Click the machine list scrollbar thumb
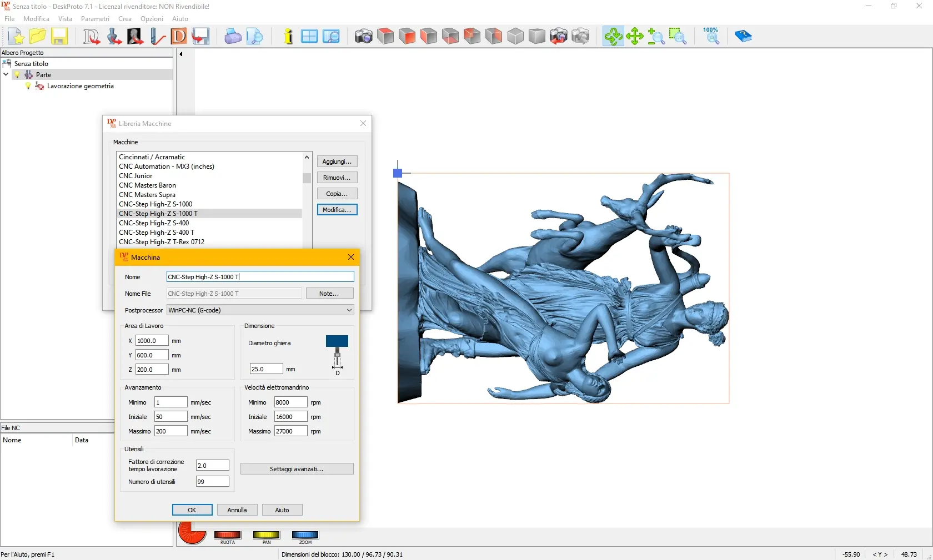The height and width of the screenshot is (560, 933). coord(307,178)
